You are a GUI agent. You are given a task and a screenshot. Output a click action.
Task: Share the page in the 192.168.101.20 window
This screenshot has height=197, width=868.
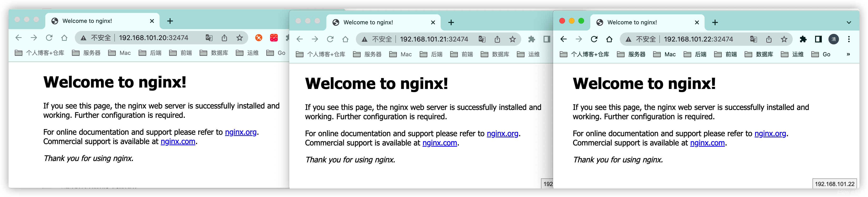[224, 38]
